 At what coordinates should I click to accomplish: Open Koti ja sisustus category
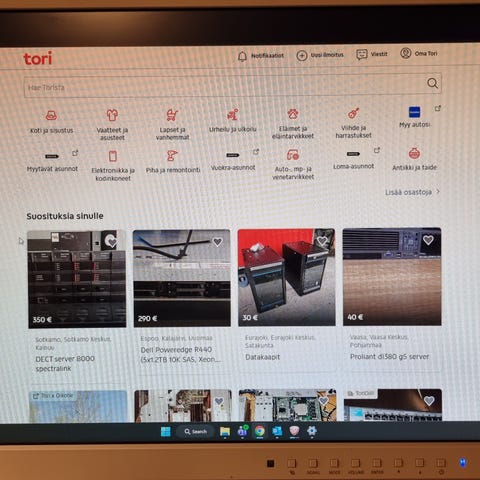tap(51, 121)
